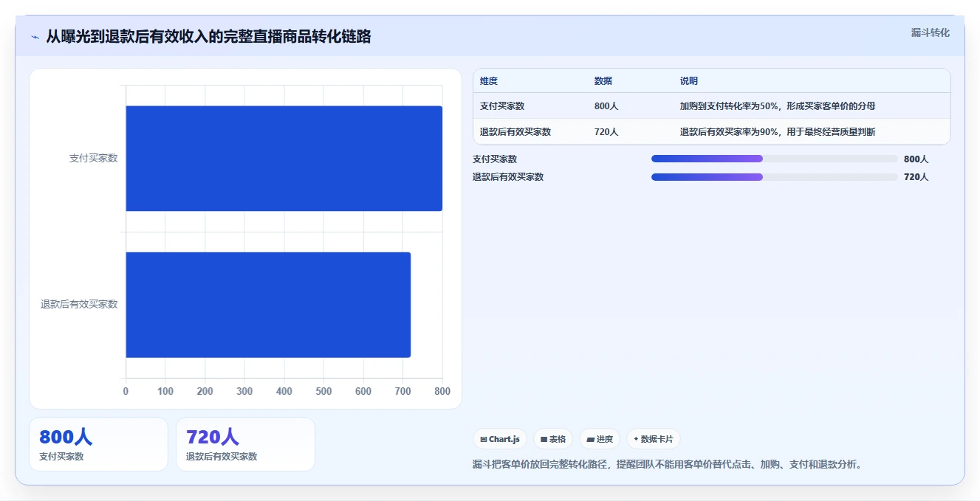Select the 支付买家数 table row cell
The height and width of the screenshot is (501, 980).
point(502,106)
